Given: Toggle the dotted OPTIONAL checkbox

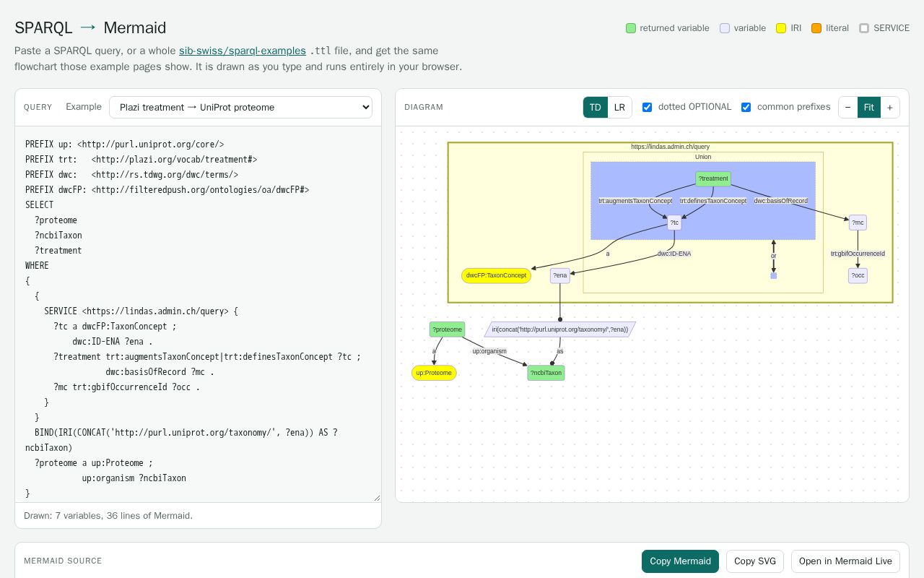Looking at the screenshot, I should (648, 107).
